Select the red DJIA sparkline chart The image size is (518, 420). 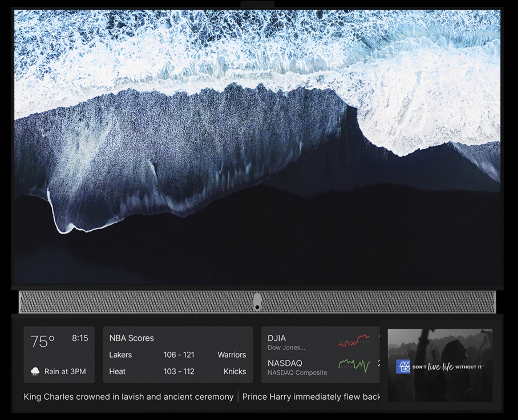click(354, 341)
